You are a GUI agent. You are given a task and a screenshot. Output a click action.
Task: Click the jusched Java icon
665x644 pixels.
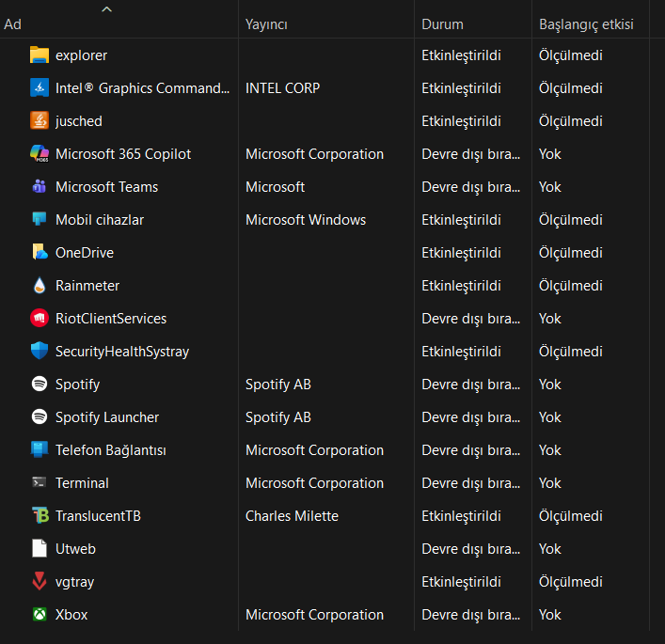[40, 120]
